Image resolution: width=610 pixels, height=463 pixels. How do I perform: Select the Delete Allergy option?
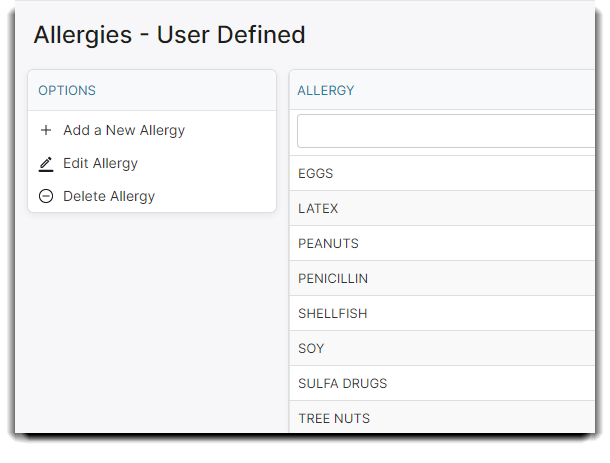(x=109, y=196)
